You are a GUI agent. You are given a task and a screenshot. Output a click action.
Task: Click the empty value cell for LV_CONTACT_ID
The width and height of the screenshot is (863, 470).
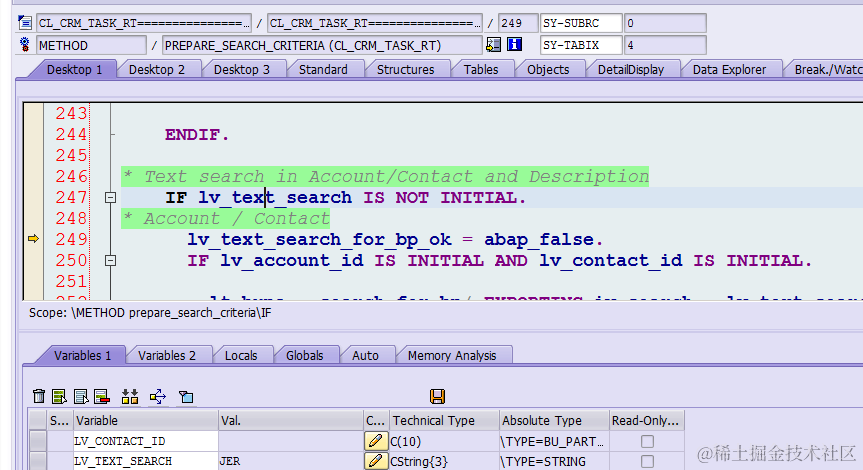291,441
